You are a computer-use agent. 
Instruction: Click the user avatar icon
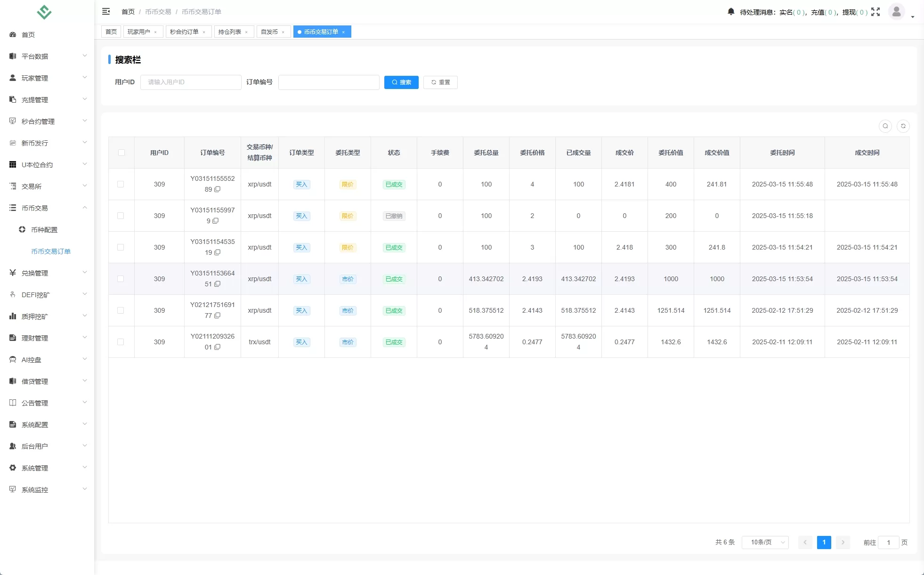coord(896,11)
